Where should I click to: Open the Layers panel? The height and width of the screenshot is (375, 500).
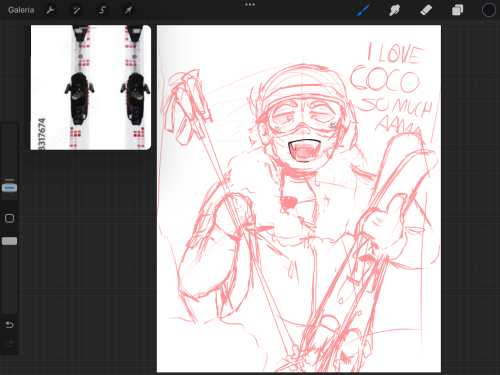coord(457,10)
